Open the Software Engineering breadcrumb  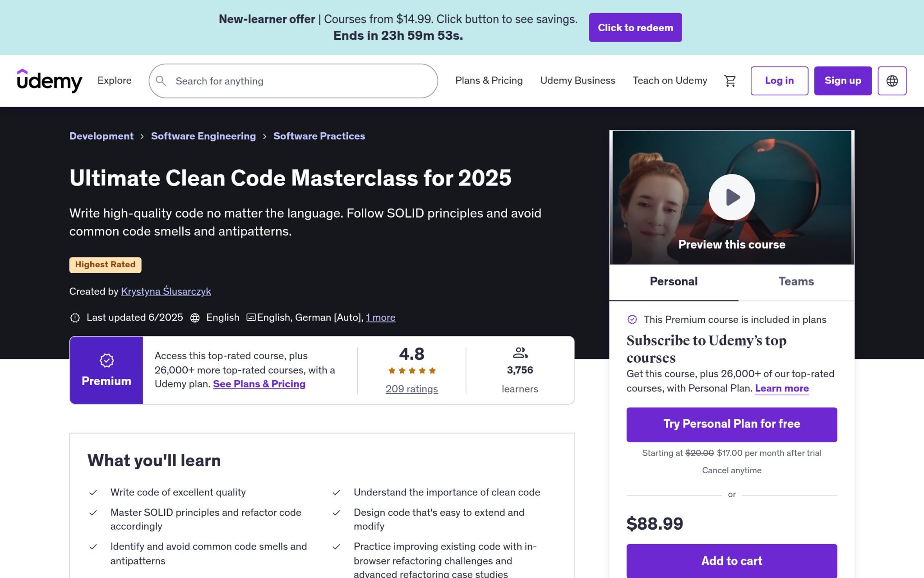pos(203,136)
